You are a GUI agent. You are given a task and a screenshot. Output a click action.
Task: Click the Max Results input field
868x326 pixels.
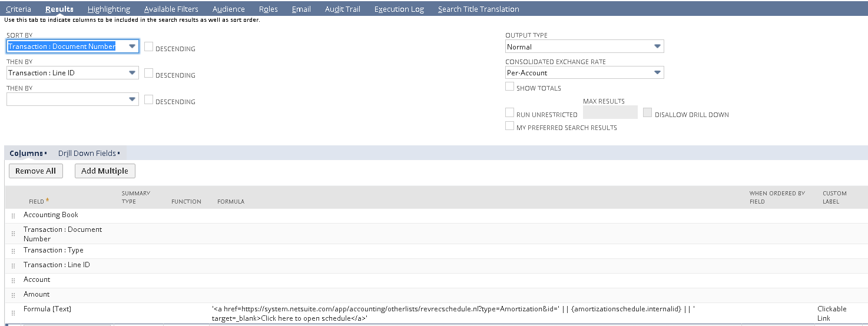click(x=610, y=112)
